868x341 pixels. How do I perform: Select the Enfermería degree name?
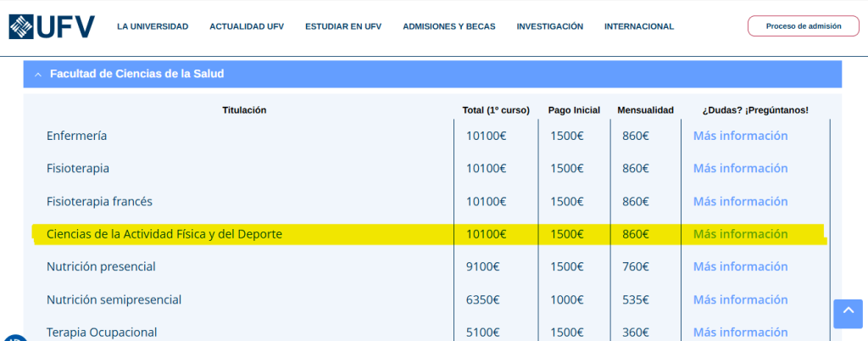(x=76, y=136)
